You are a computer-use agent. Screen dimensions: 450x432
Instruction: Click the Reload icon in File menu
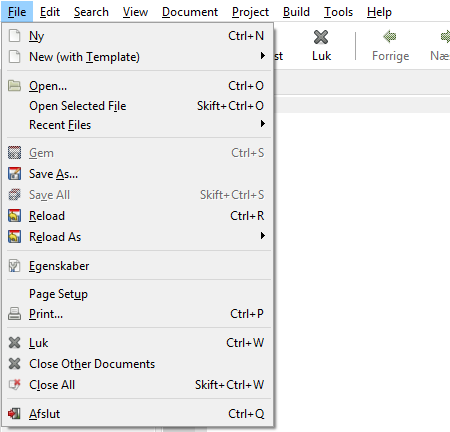pyautogui.click(x=14, y=216)
